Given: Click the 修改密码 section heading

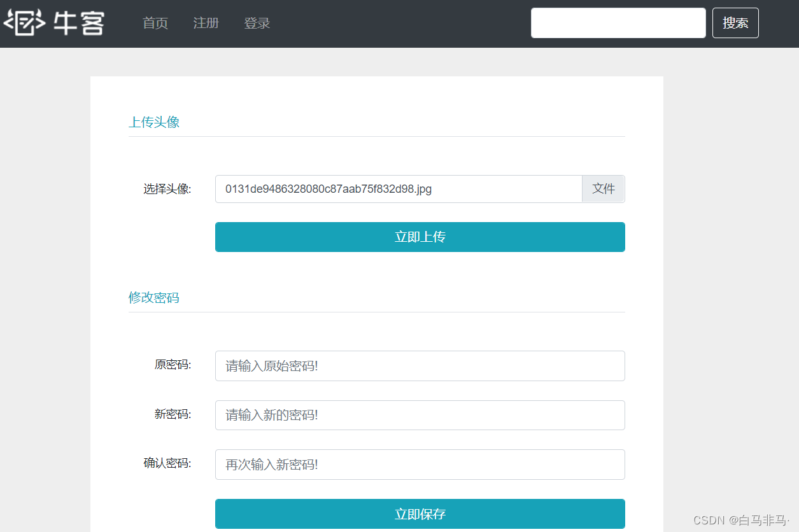Looking at the screenshot, I should [x=154, y=298].
